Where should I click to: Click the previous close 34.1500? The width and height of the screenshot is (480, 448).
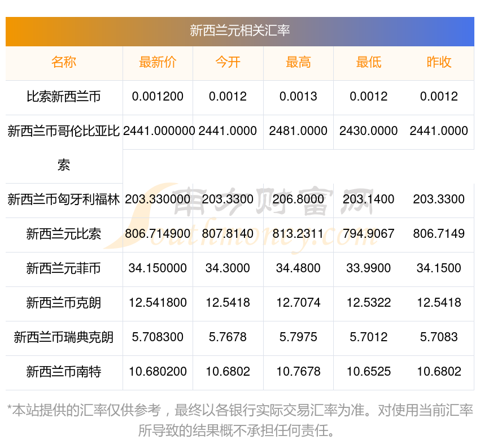click(x=439, y=268)
